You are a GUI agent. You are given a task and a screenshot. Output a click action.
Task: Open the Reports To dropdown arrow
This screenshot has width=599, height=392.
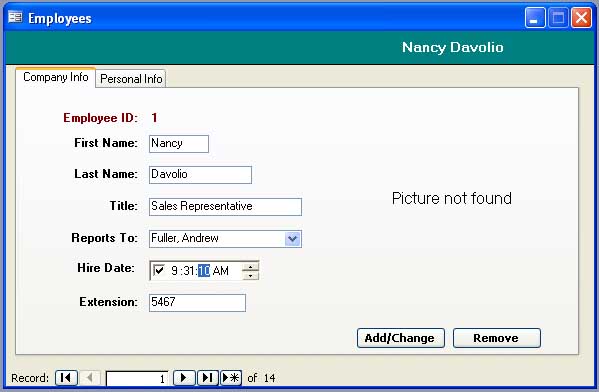(x=293, y=239)
